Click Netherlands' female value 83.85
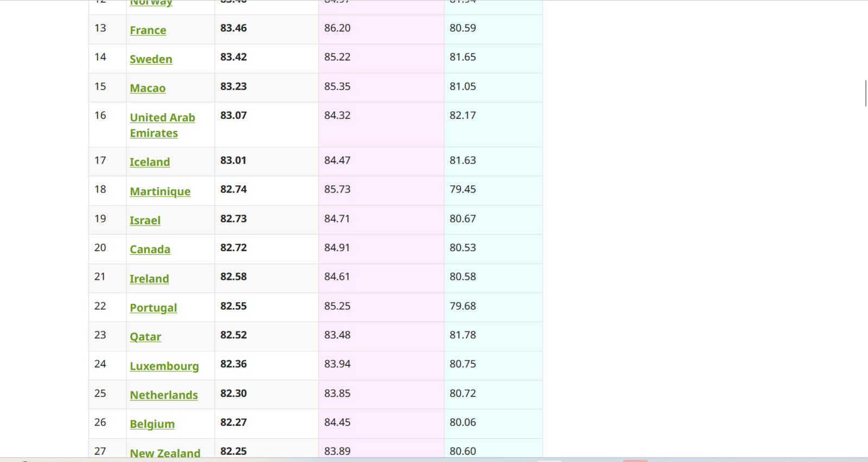The image size is (868, 462). (337, 393)
